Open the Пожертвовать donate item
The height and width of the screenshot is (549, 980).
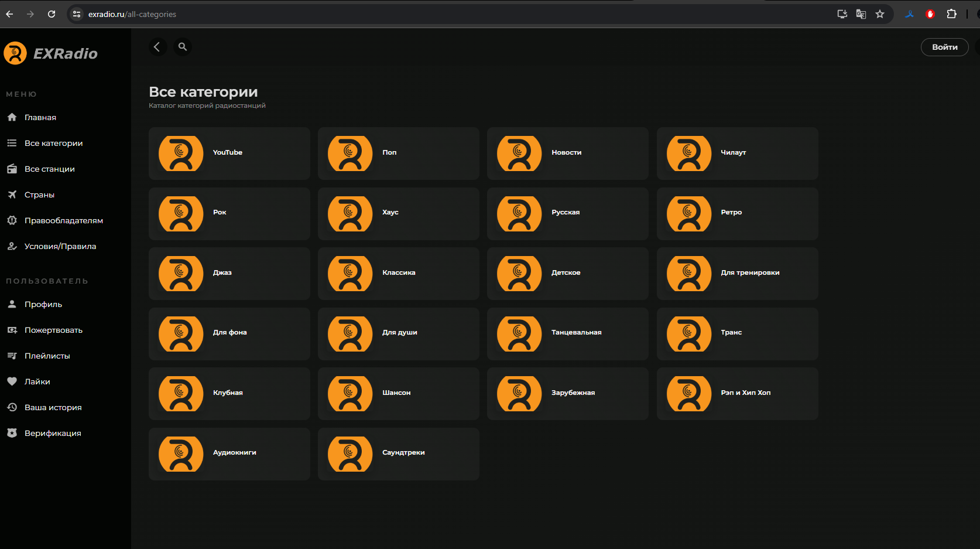53,330
